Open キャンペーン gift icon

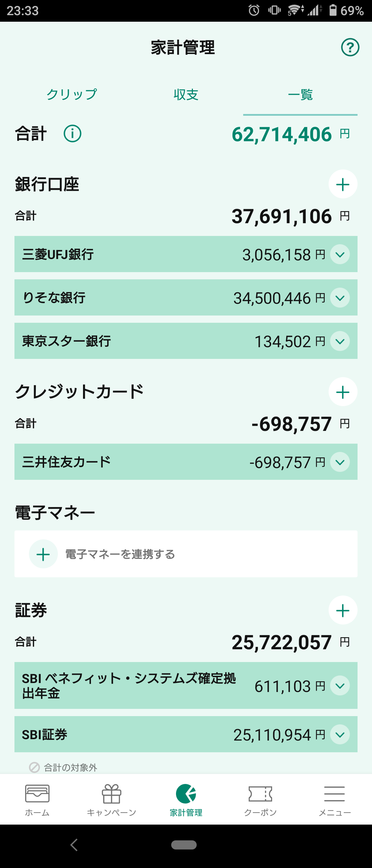tap(112, 800)
